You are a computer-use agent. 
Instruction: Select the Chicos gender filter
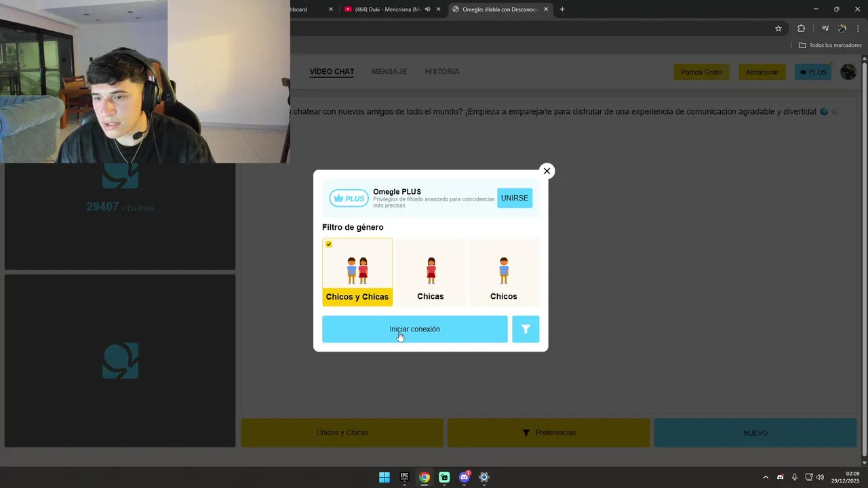point(504,272)
